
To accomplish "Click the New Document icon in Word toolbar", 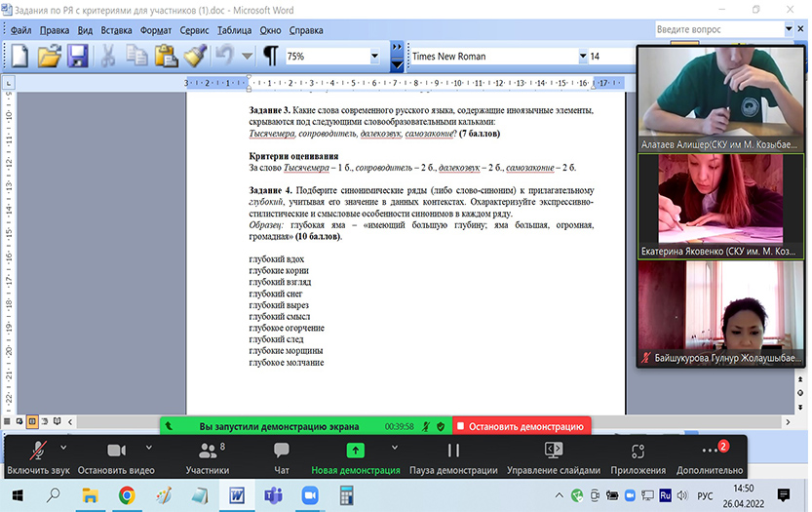I will (19, 57).
